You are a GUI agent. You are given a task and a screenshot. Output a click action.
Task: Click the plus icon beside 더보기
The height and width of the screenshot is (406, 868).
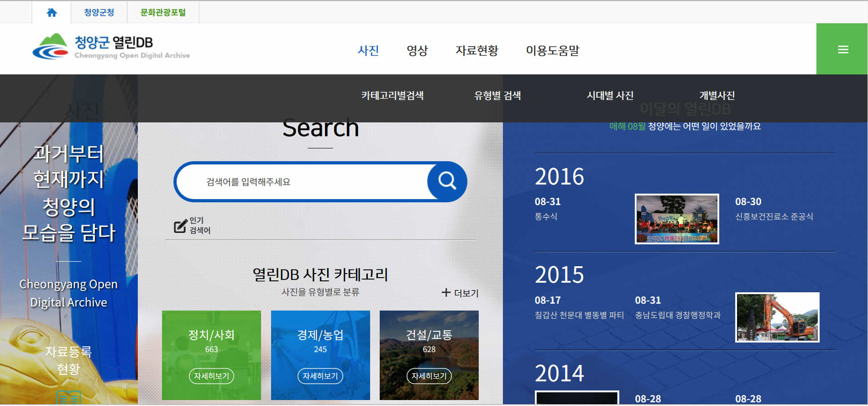pyautogui.click(x=446, y=292)
